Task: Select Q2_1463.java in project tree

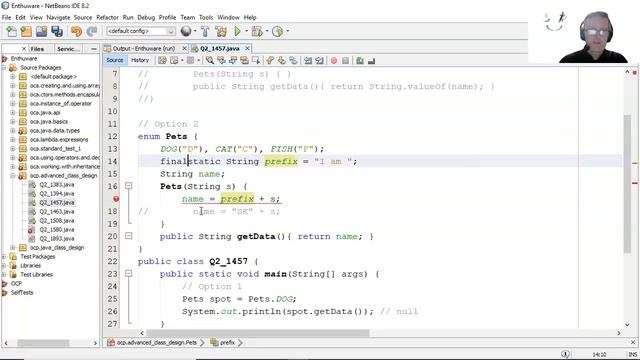Action: click(x=57, y=211)
